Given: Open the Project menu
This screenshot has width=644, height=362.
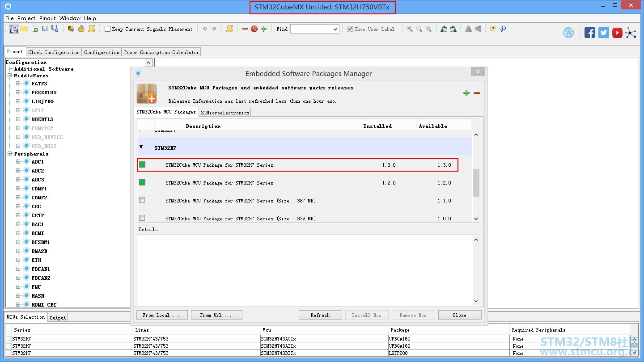Looking at the screenshot, I should (26, 18).
